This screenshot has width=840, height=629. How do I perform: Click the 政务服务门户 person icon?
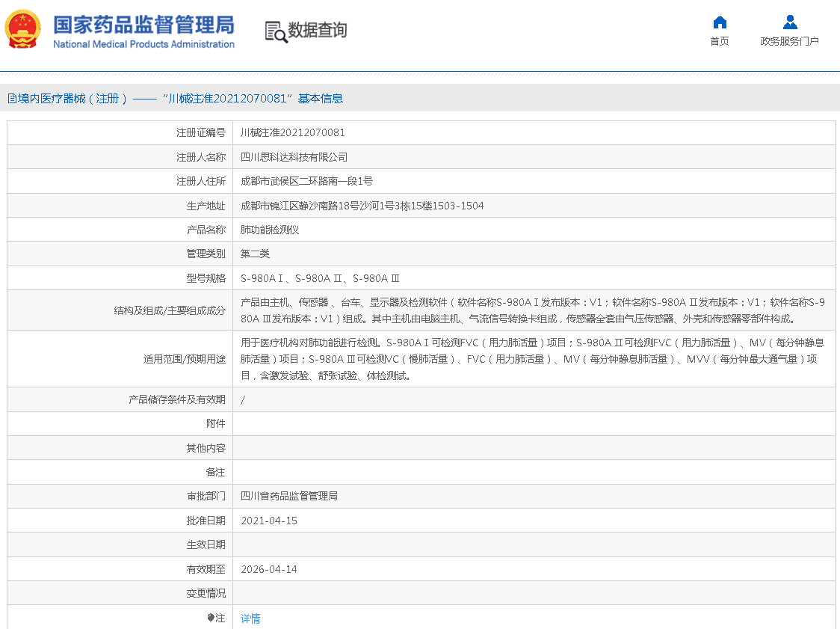click(x=790, y=22)
